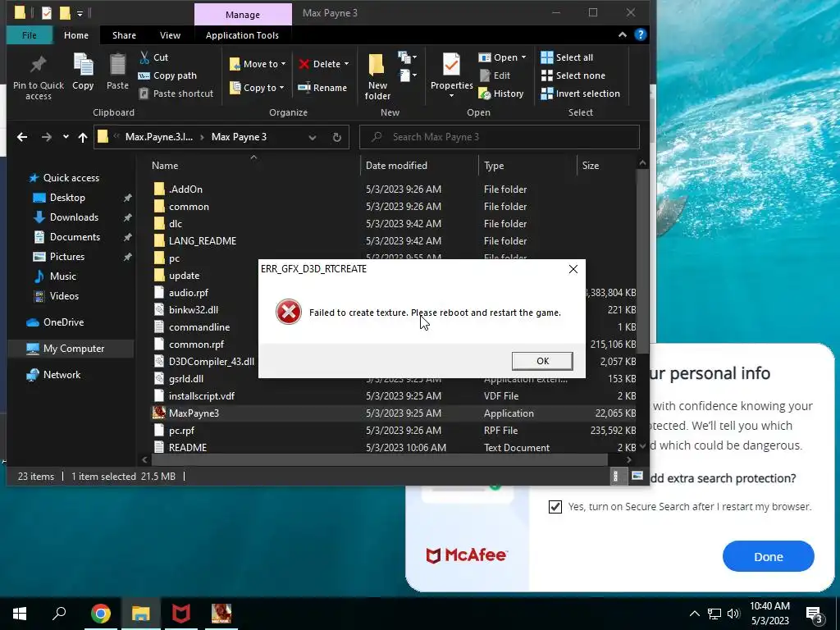Go back in Explorer navigation
This screenshot has height=630, width=840.
22,137
